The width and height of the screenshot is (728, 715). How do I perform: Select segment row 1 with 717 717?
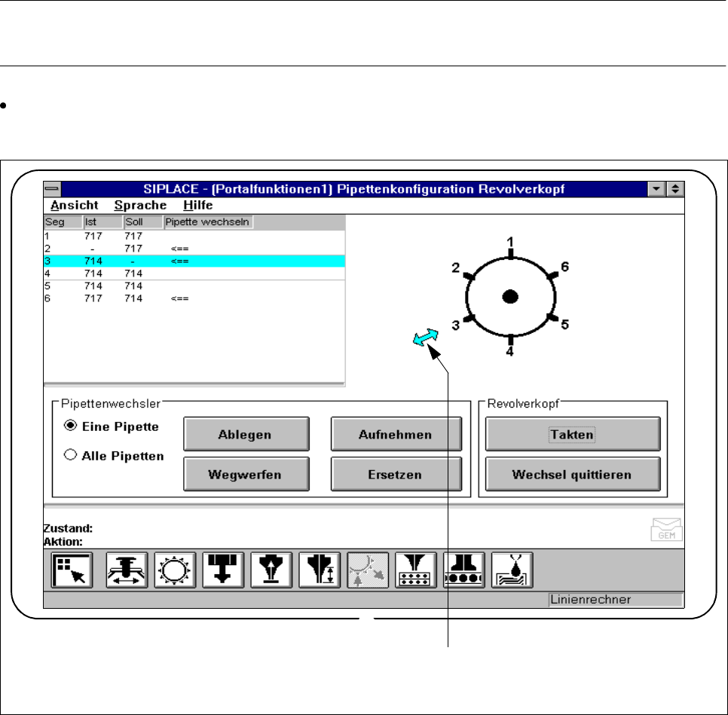coord(194,236)
